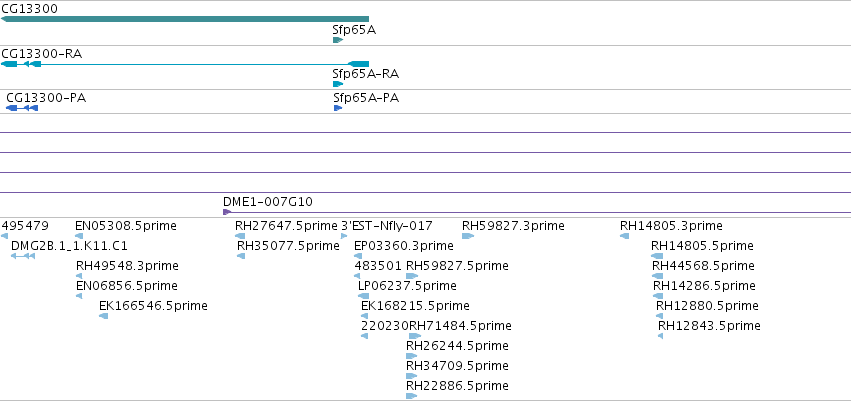Open the RH27647.5prime EST label
This screenshot has height=401, width=851.
[x=287, y=226]
